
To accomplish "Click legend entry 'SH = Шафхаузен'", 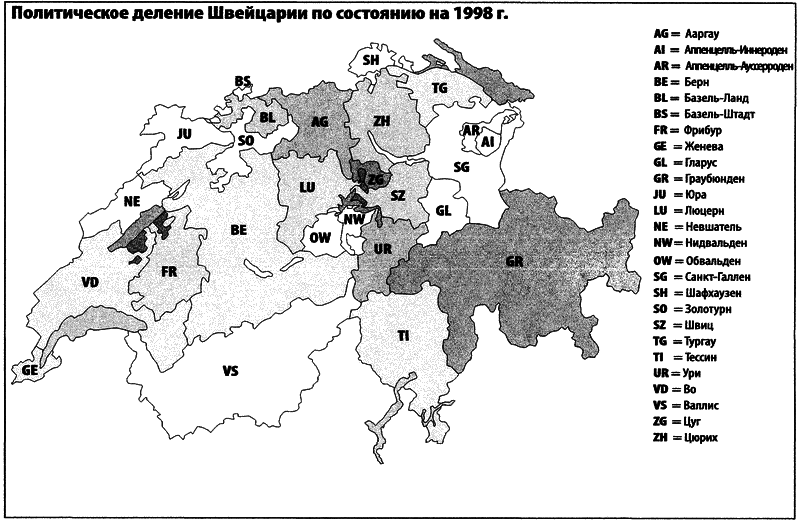I will coord(697,293).
